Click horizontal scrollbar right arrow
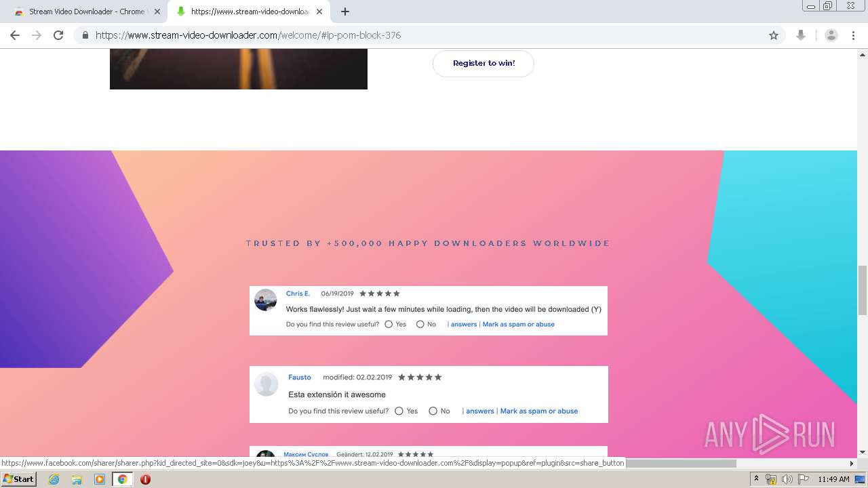 [852, 464]
